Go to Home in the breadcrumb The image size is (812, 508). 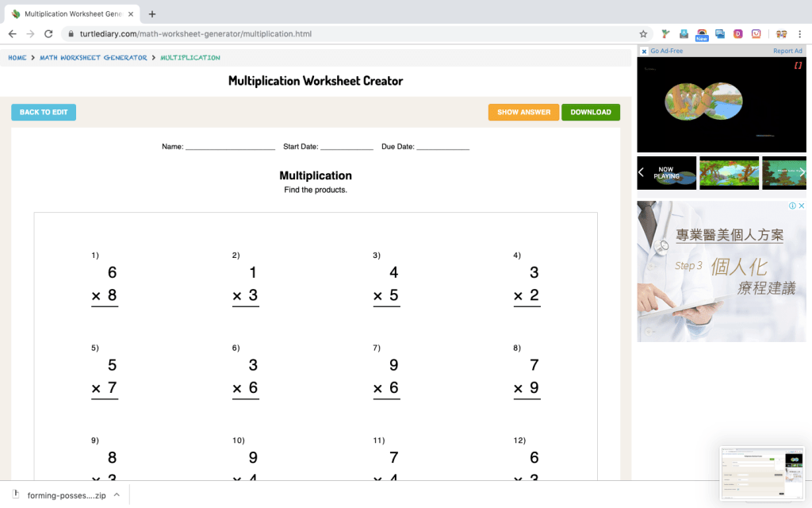point(17,58)
